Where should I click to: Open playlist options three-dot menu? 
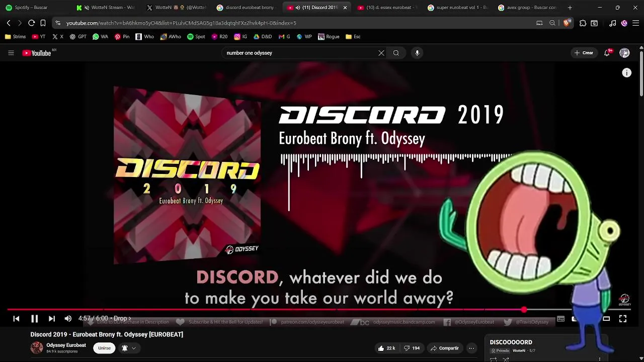[x=600, y=359]
